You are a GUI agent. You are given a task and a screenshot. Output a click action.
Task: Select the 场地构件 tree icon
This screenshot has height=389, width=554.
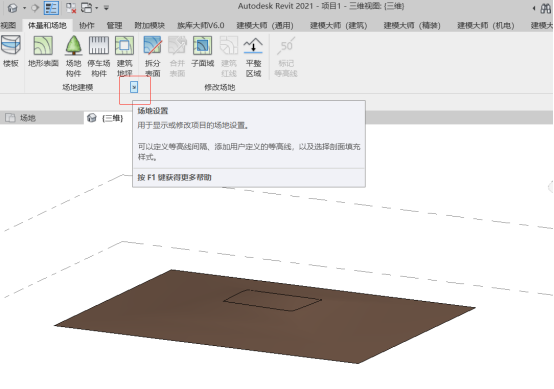pos(73,45)
